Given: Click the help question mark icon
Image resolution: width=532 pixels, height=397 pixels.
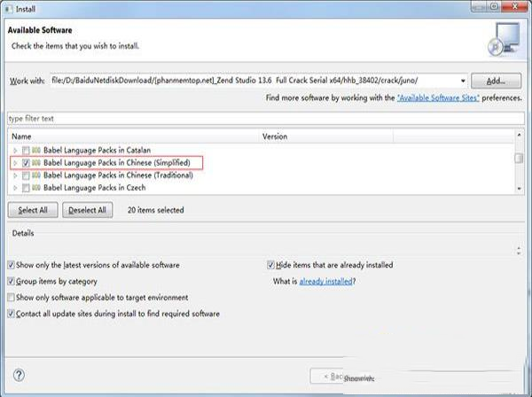Looking at the screenshot, I should pyautogui.click(x=20, y=375).
